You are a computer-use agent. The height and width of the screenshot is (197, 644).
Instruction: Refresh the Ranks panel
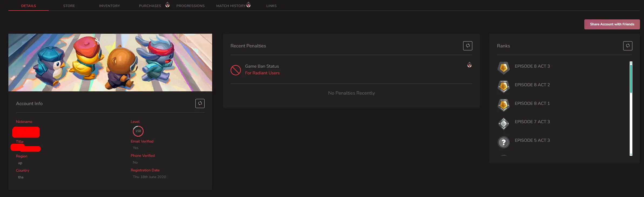click(628, 46)
